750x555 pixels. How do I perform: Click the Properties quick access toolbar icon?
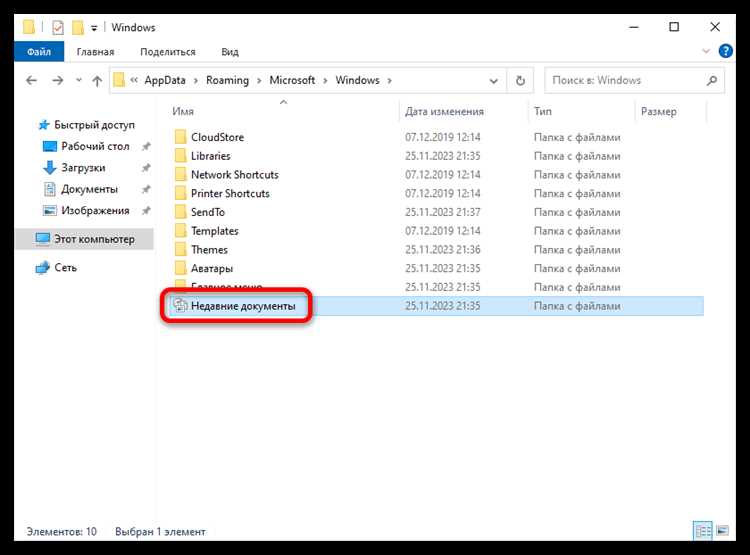58,28
